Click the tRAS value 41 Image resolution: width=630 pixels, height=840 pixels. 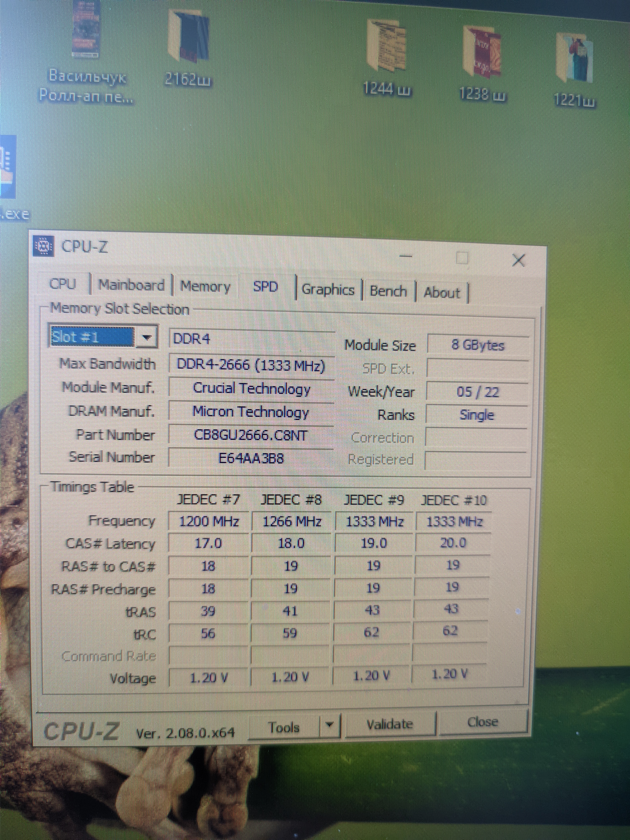[x=290, y=611]
